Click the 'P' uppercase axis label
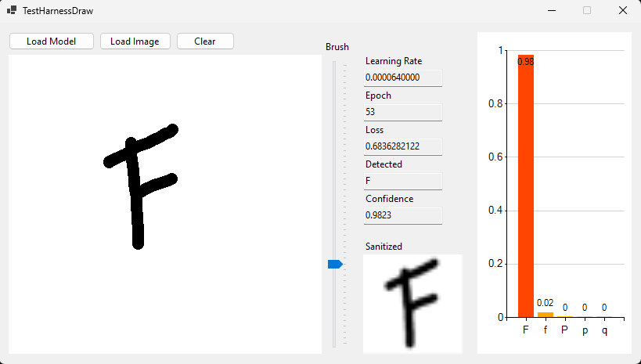Image resolution: width=641 pixels, height=364 pixels. coord(564,330)
